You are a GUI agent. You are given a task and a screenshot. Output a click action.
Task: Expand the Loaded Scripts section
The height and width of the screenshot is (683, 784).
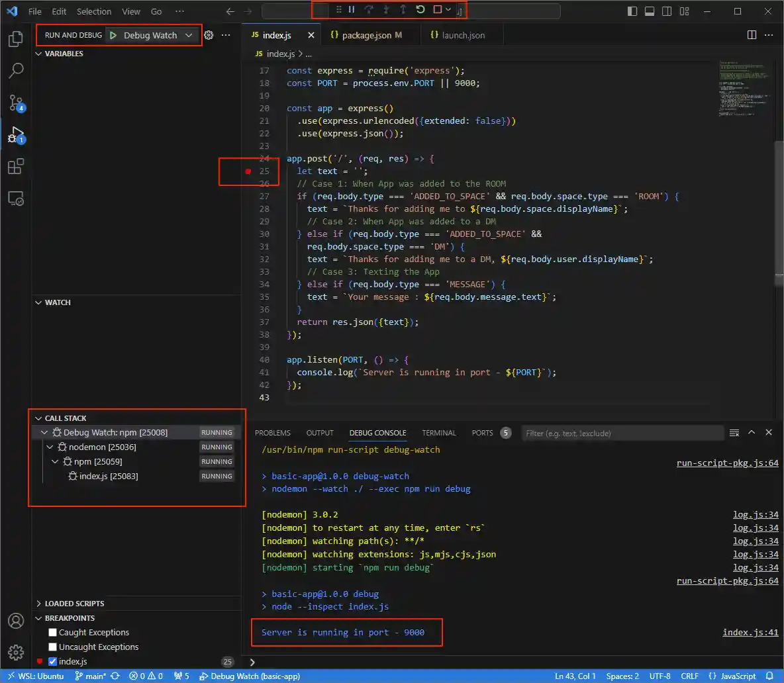pyautogui.click(x=38, y=603)
